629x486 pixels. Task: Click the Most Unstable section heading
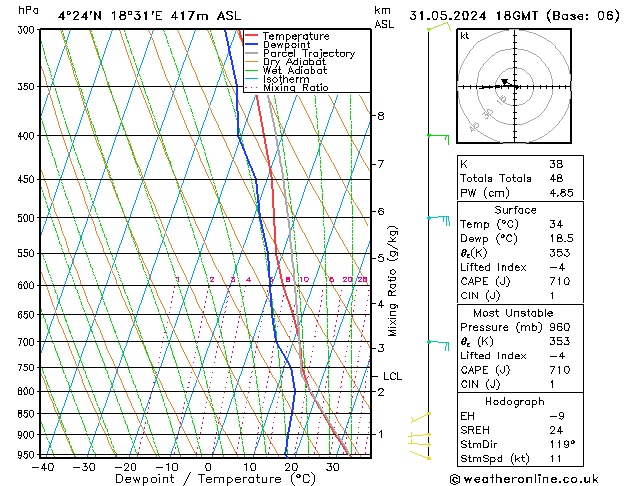[x=513, y=313]
